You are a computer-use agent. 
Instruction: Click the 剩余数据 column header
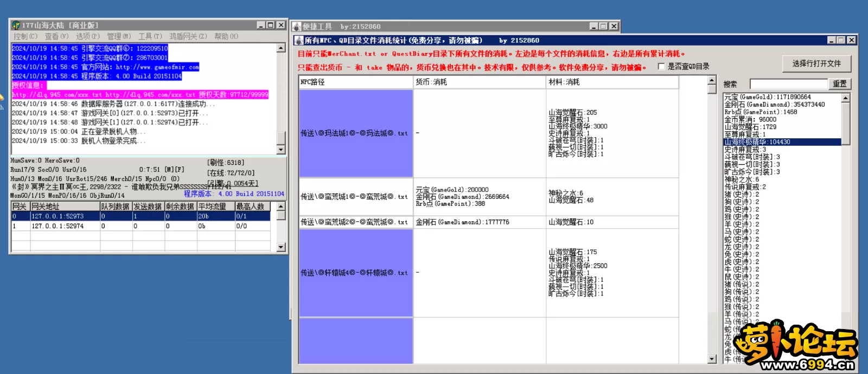tap(181, 207)
